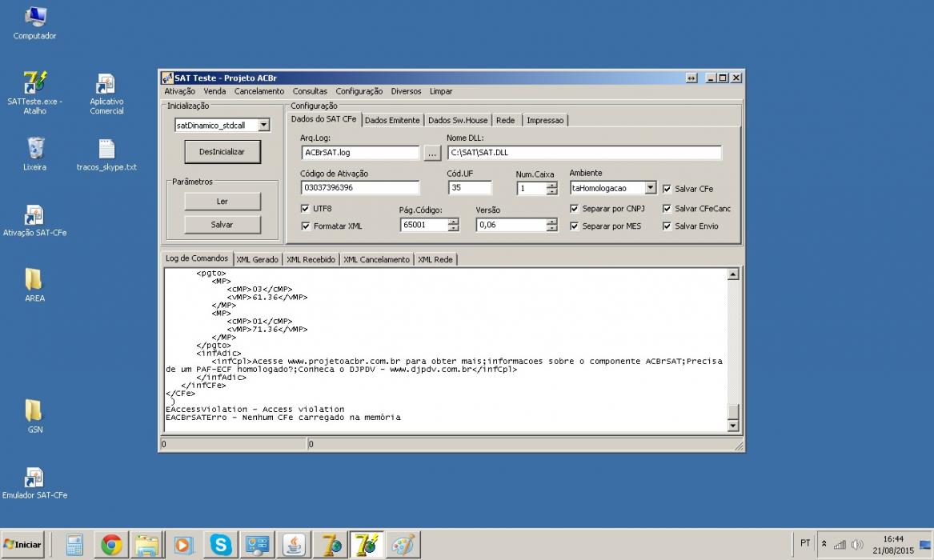Switch to XML Gerado tab

(257, 259)
